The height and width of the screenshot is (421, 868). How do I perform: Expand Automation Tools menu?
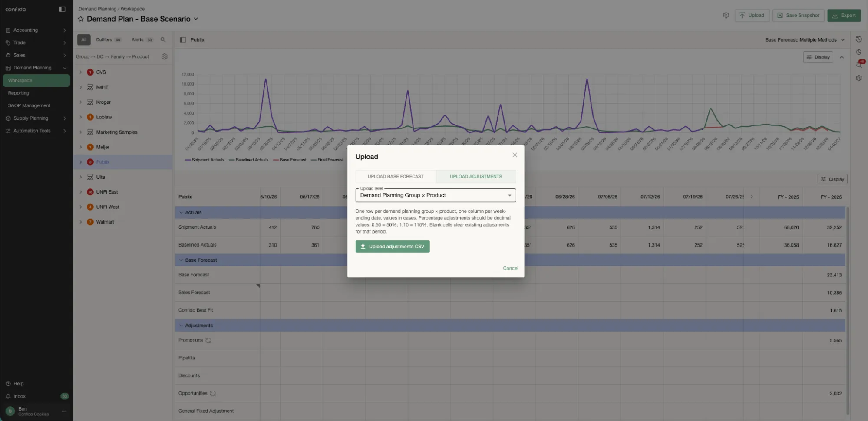(x=36, y=131)
